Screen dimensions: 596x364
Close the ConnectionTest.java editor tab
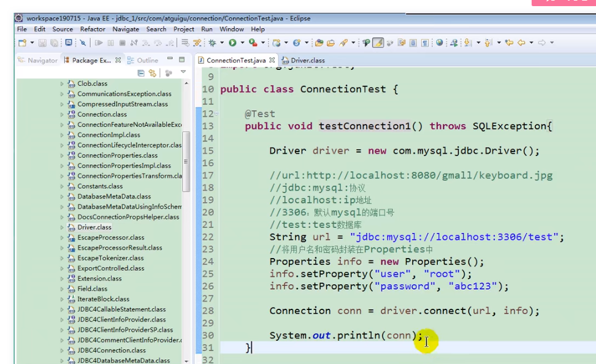pos(272,60)
